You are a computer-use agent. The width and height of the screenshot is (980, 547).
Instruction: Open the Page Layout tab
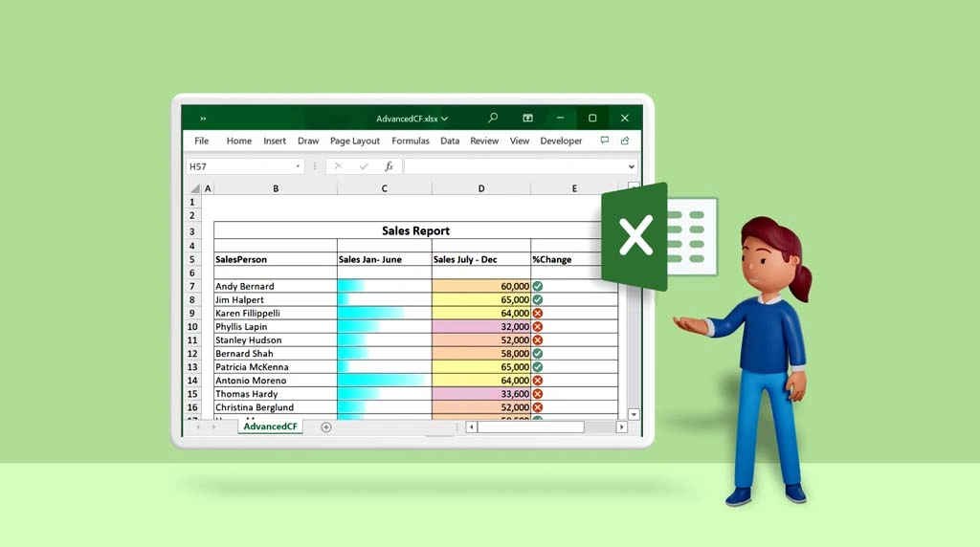coord(355,141)
